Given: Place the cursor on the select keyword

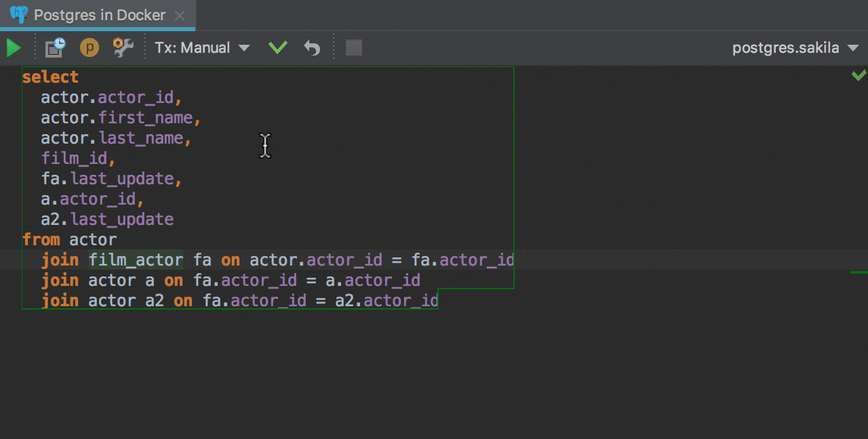Looking at the screenshot, I should pos(50,77).
